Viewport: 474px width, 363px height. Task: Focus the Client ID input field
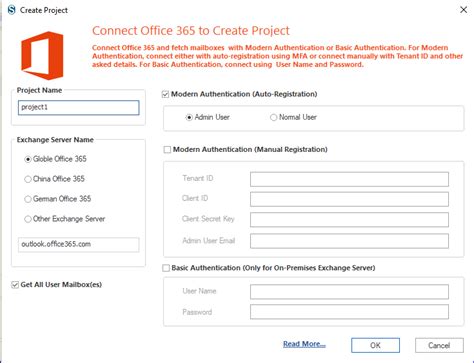349,199
